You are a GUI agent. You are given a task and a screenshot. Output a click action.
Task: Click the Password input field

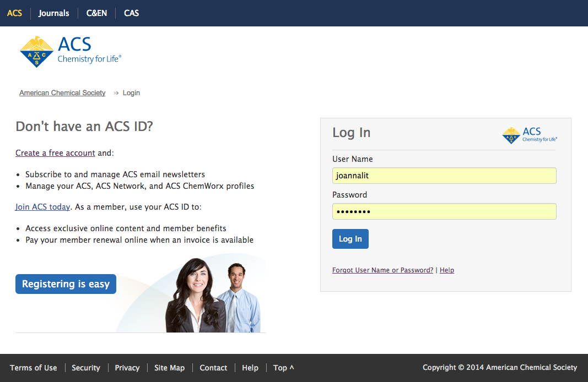444,211
